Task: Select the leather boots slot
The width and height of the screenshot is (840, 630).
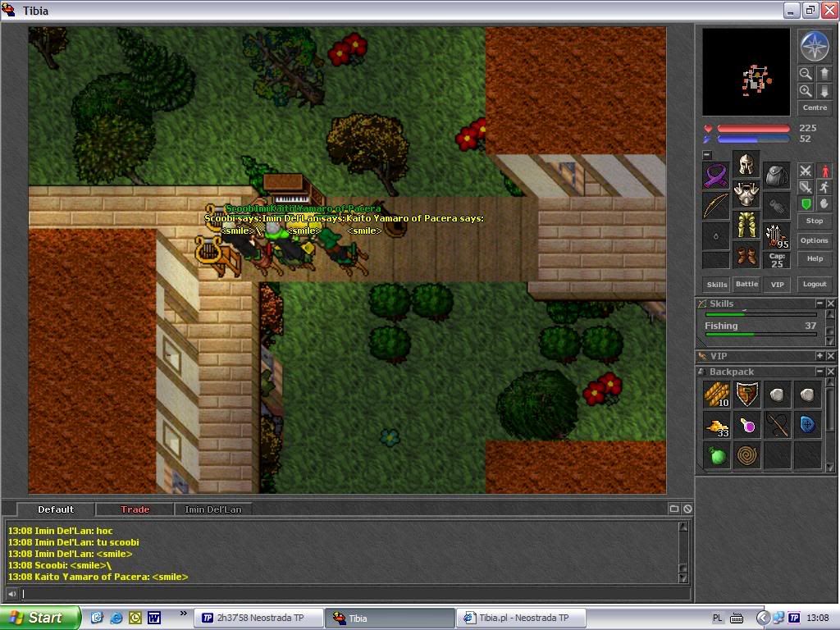Action: coord(746,254)
